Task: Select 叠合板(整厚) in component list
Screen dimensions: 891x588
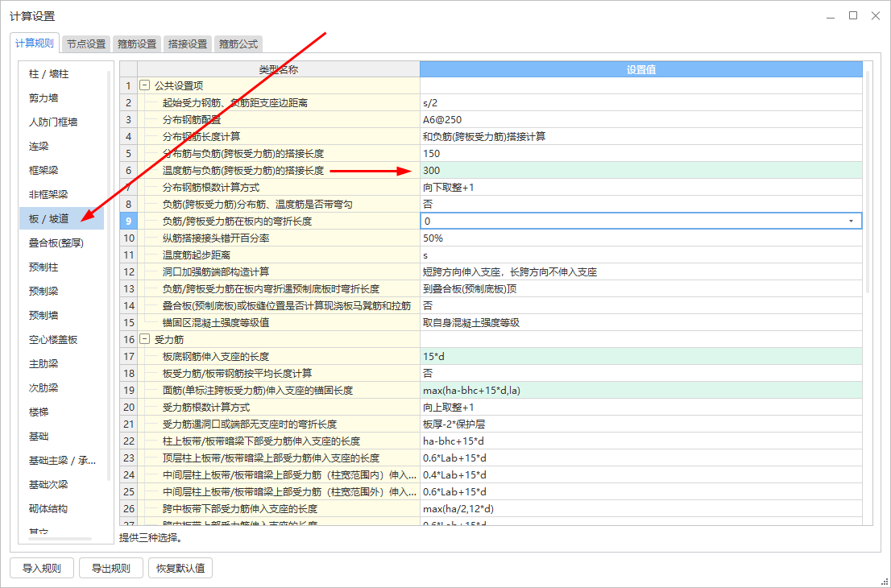Action: point(62,243)
